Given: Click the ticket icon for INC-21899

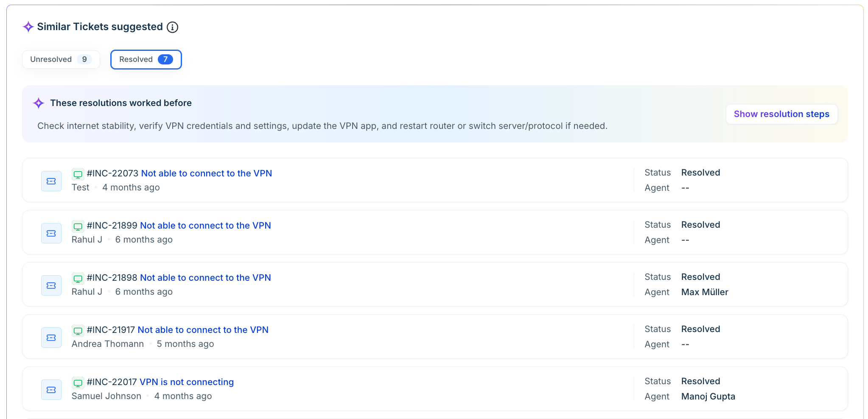Looking at the screenshot, I should (x=51, y=233).
